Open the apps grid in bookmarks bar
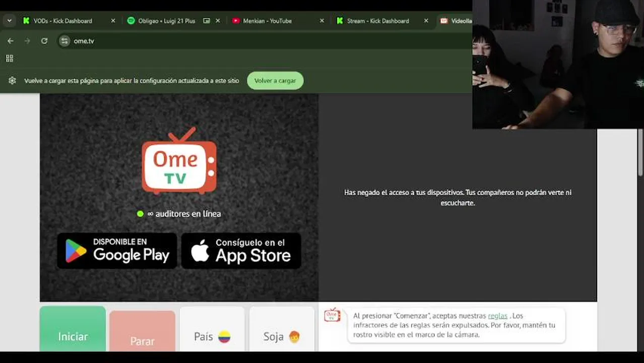The image size is (644, 363). (9, 58)
